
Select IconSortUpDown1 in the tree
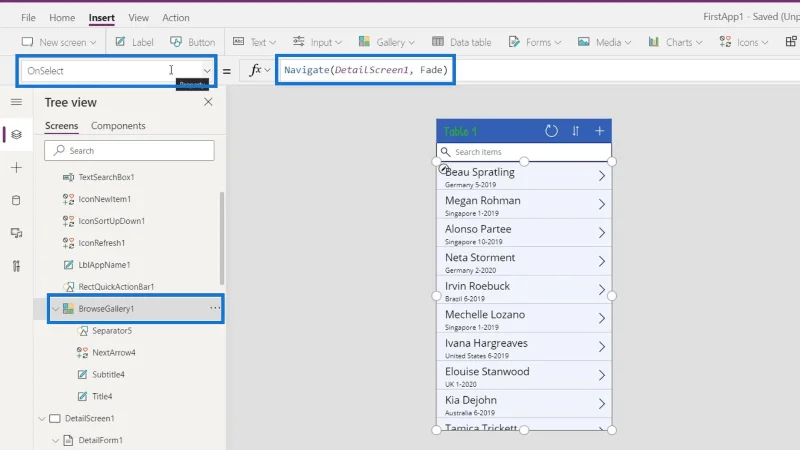tap(111, 221)
